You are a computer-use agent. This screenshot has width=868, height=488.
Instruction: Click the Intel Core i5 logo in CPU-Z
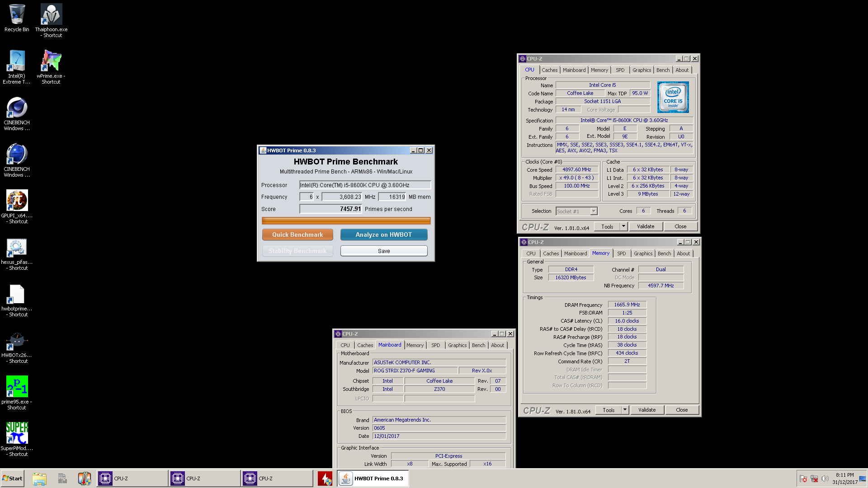673,97
